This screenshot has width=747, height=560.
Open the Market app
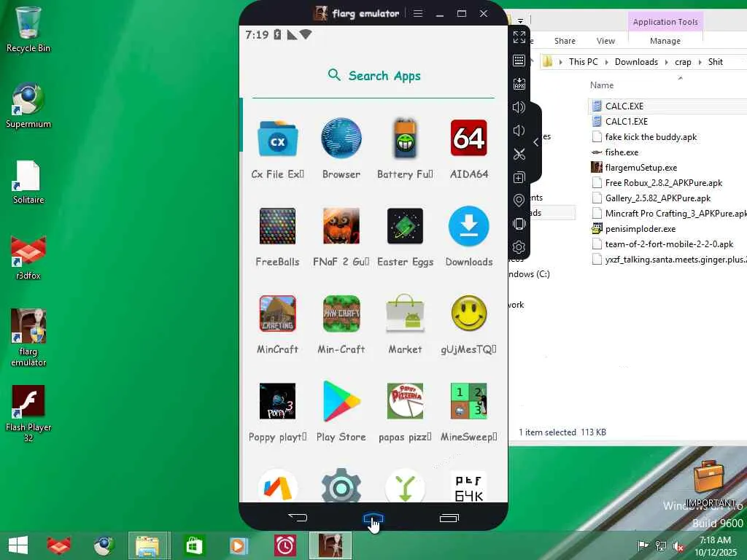coord(405,313)
